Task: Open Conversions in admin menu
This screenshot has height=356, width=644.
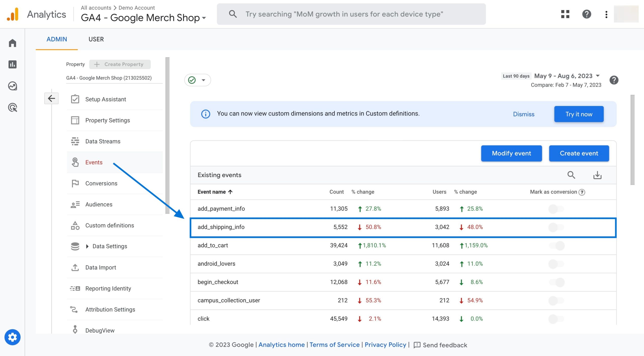Action: tap(115, 183)
